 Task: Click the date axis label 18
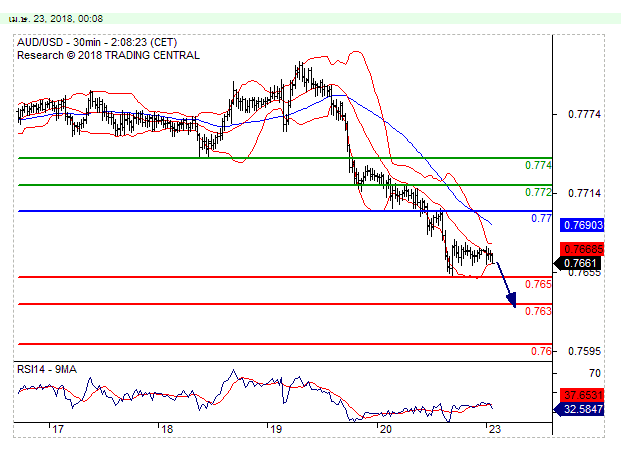click(x=167, y=429)
